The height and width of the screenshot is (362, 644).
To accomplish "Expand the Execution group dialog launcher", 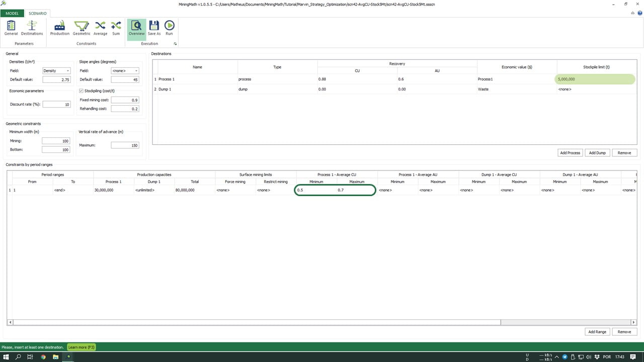I will click(175, 44).
